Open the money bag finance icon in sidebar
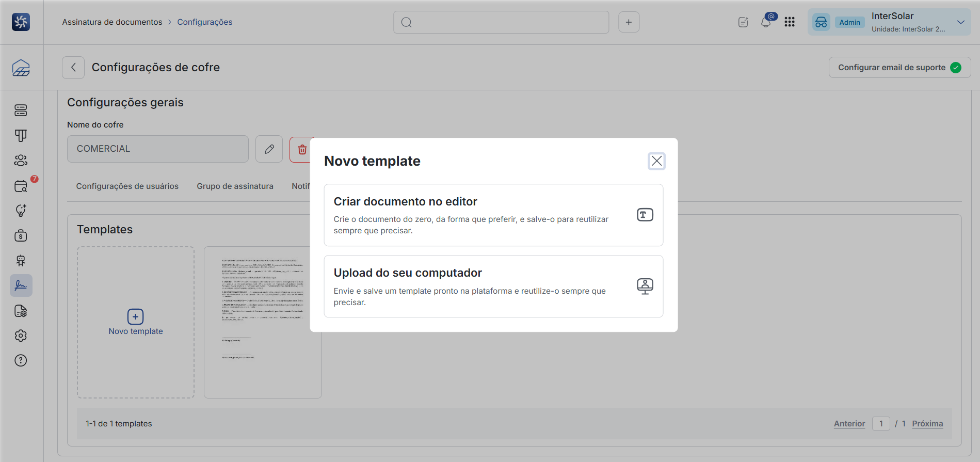Viewport: 980px width, 462px height. point(21,236)
